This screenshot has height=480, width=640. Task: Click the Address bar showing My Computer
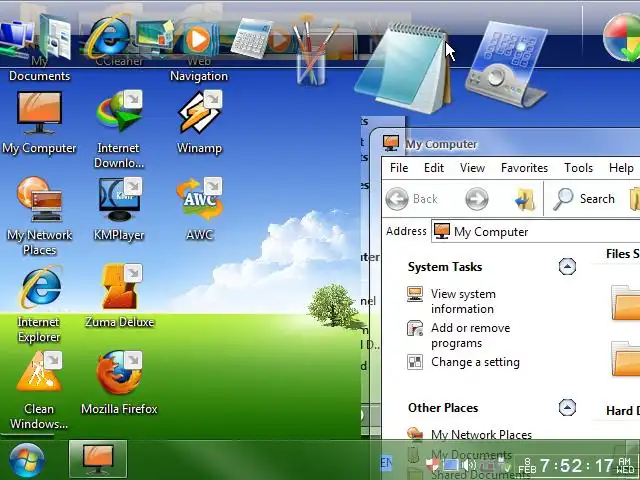point(536,232)
